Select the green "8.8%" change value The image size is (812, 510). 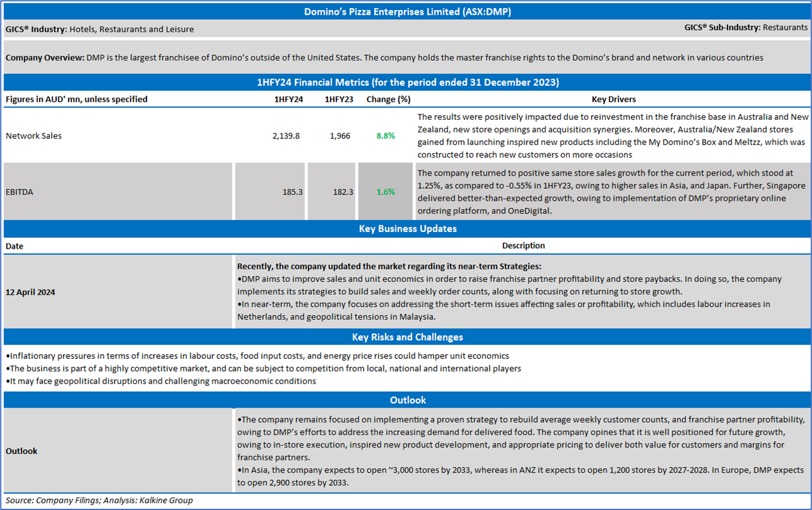point(386,136)
